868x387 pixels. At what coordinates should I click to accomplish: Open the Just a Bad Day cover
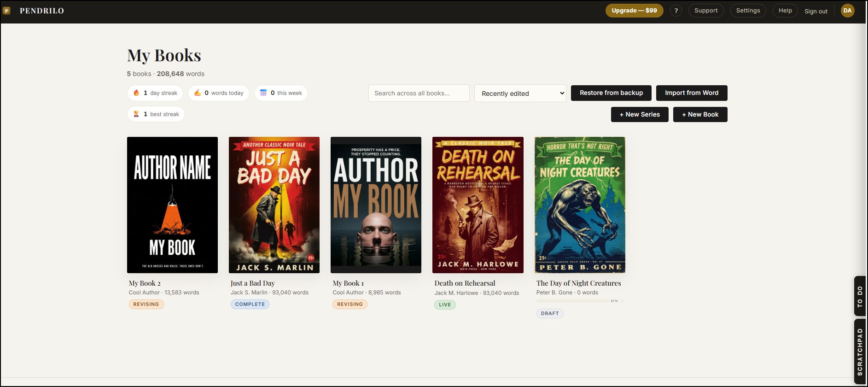click(274, 205)
